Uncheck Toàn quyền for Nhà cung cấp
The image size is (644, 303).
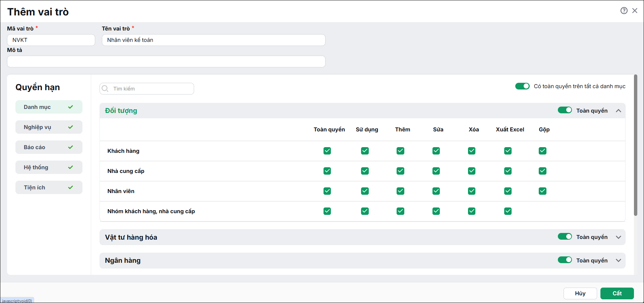[x=327, y=171]
